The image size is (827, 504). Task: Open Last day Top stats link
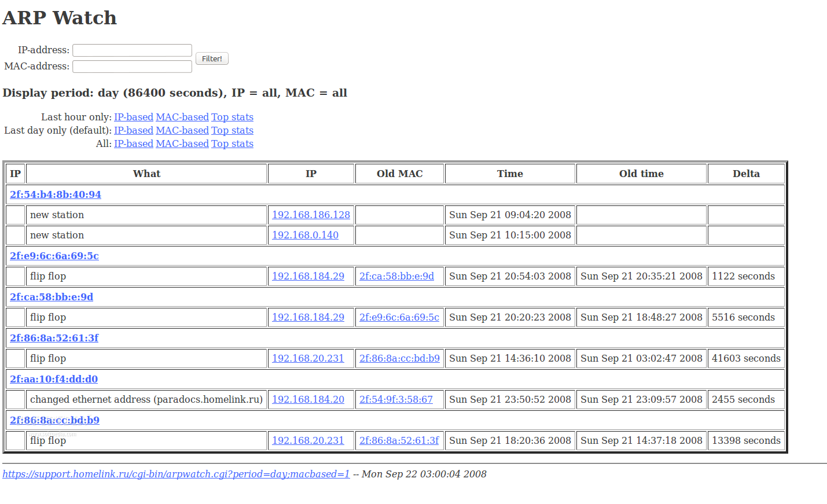coord(232,130)
